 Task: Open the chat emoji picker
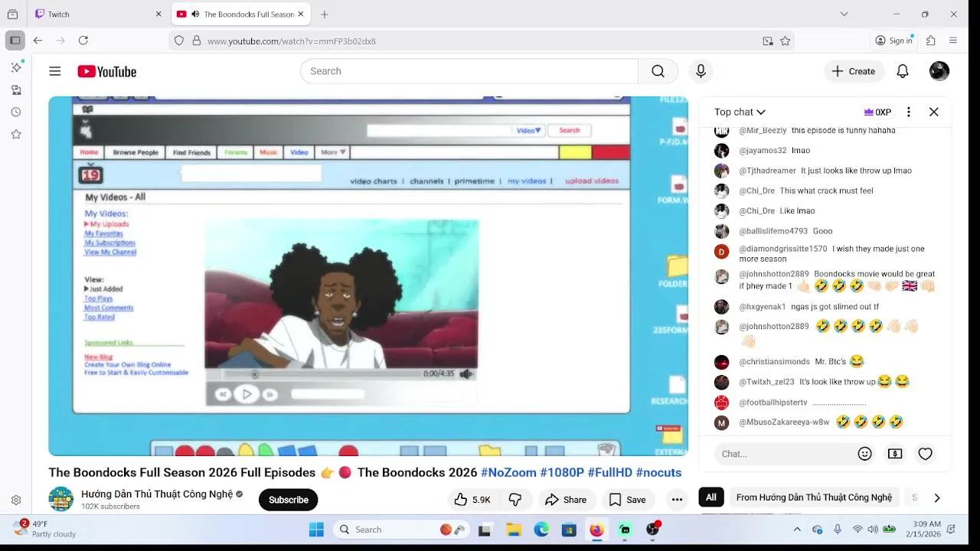865,454
